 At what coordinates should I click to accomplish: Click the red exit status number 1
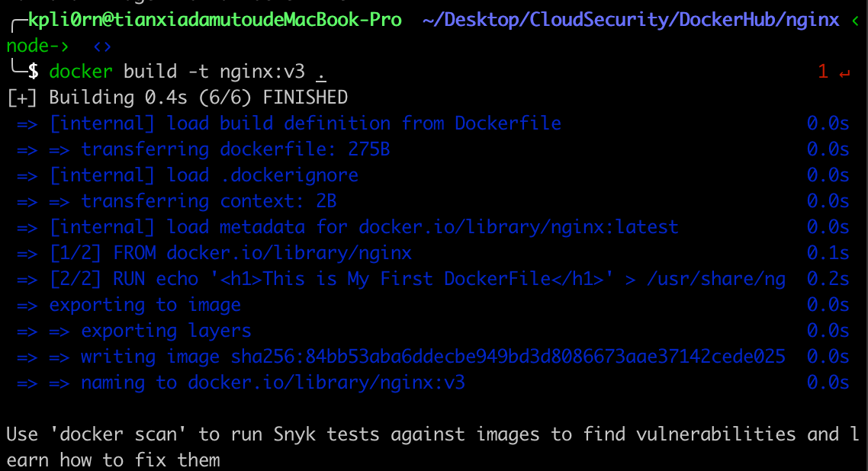click(823, 72)
